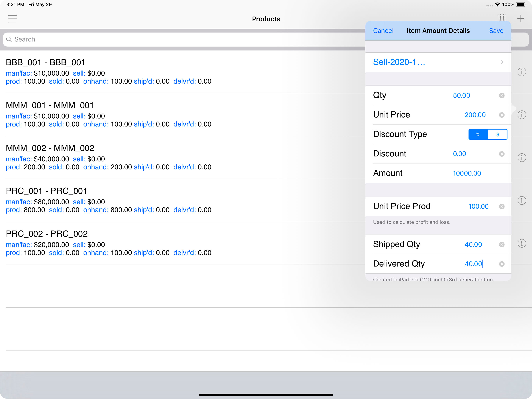Open the Sell-2020-1… order link
Screen dimensions: 532x399
pos(399,62)
